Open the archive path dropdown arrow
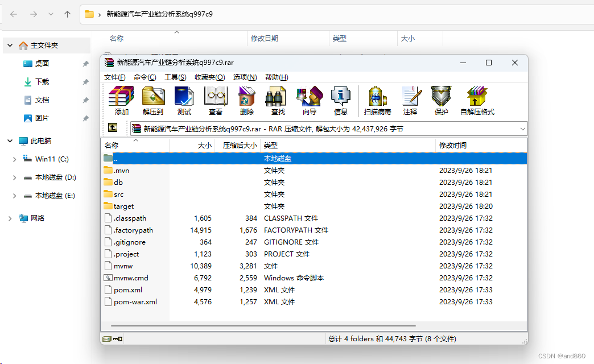This screenshot has width=594, height=364. coord(522,129)
